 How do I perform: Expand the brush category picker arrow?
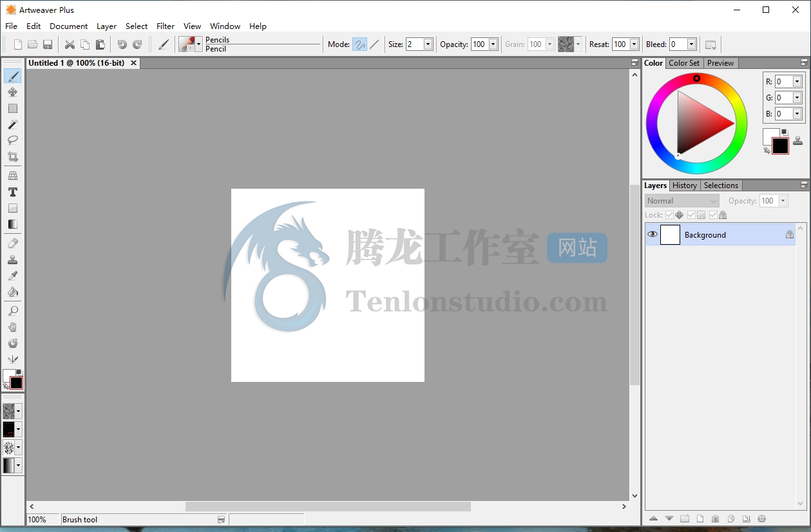(199, 44)
